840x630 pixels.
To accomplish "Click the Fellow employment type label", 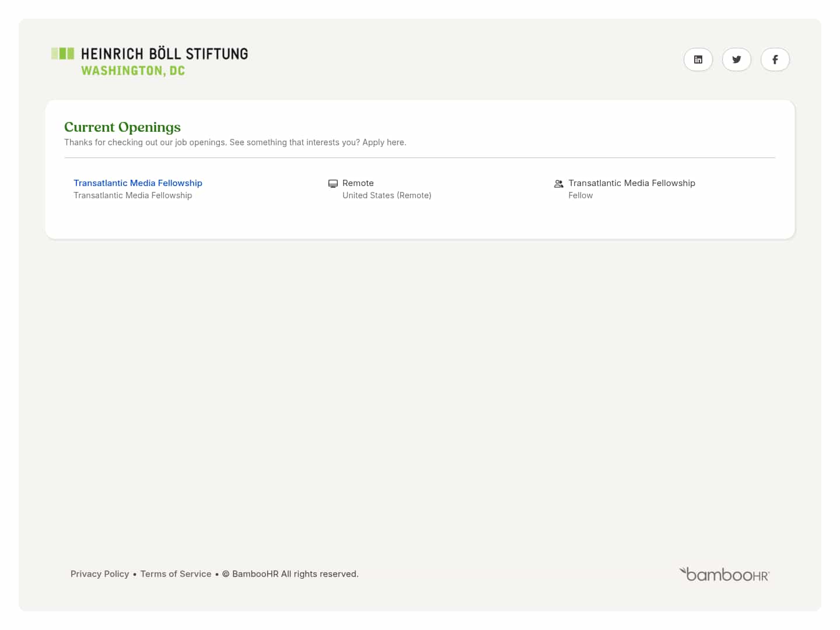I will [x=580, y=195].
